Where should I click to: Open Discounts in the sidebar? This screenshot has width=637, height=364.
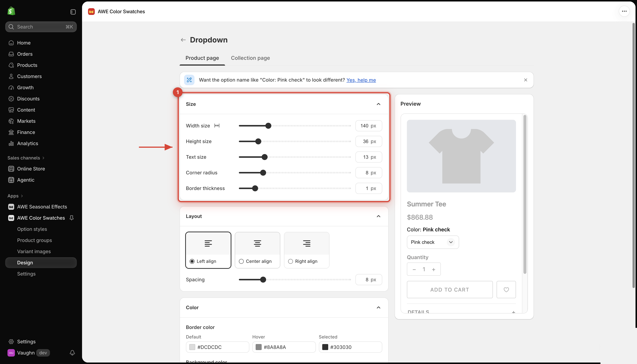click(x=41, y=99)
